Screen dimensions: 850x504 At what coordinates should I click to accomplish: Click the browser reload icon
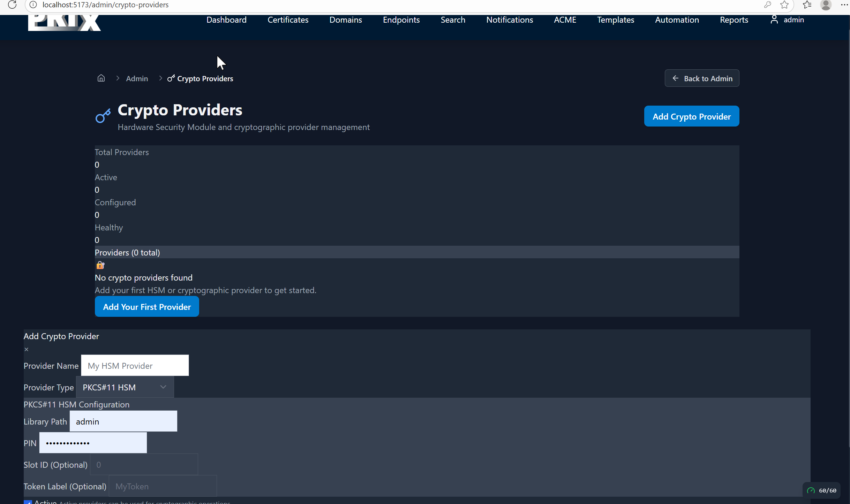(x=12, y=5)
